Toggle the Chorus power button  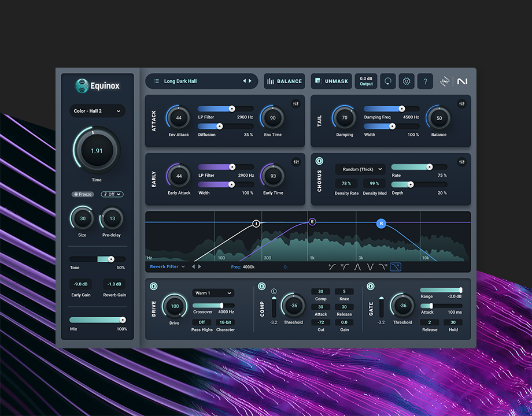tap(319, 161)
